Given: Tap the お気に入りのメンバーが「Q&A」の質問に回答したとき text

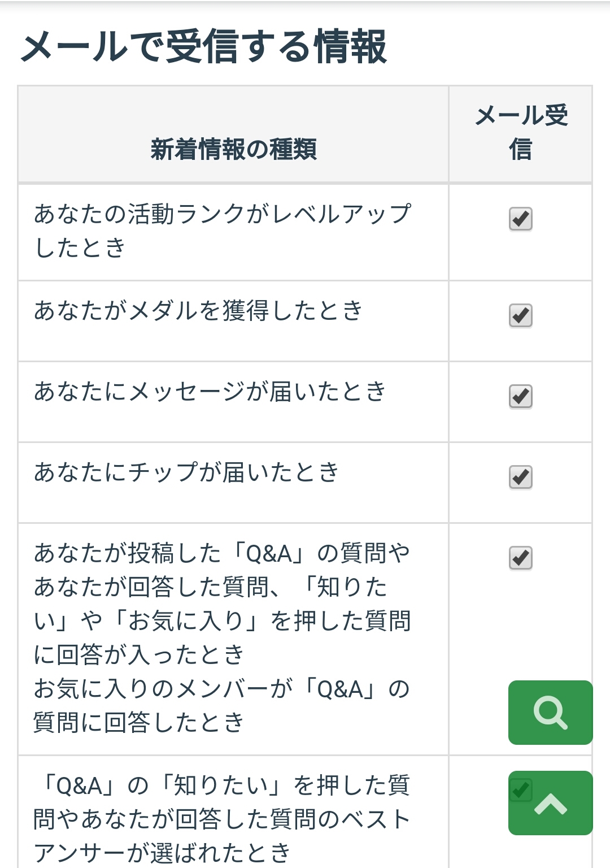Looking at the screenshot, I should click(222, 706).
